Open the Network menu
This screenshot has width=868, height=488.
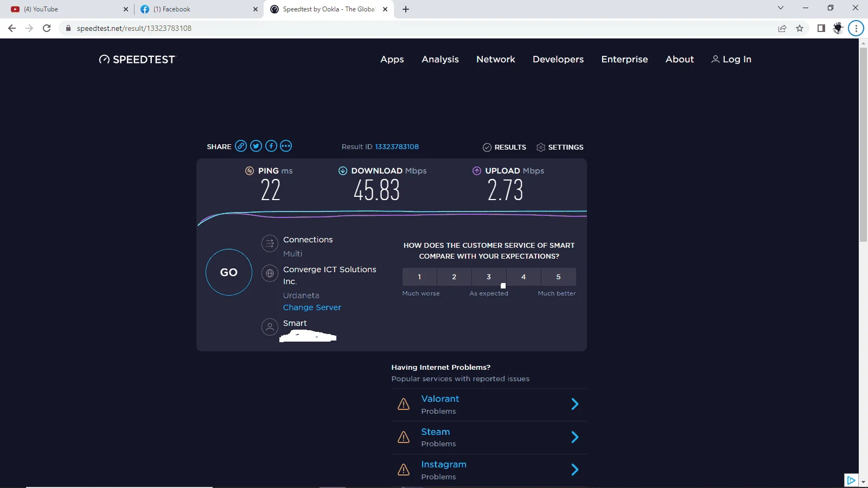(x=496, y=59)
